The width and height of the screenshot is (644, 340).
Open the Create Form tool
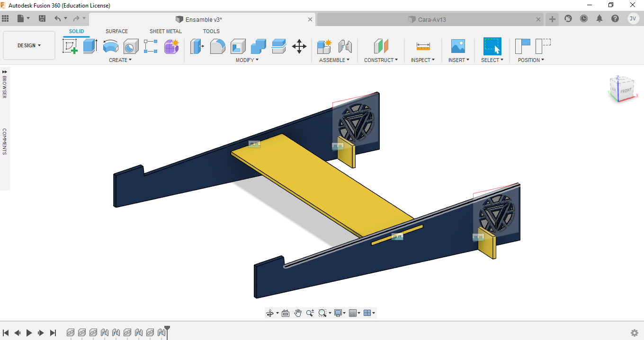[171, 46]
